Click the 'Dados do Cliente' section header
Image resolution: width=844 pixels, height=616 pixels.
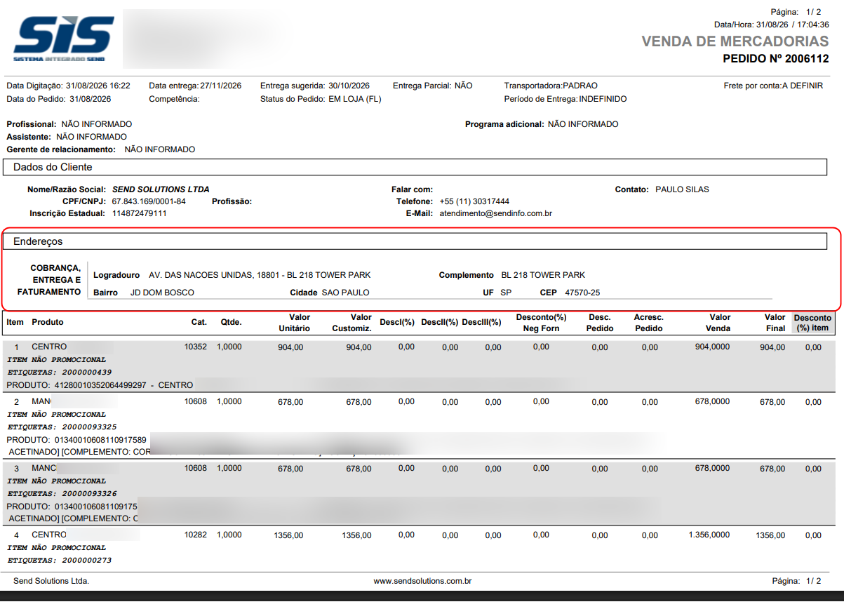pyautogui.click(x=415, y=167)
